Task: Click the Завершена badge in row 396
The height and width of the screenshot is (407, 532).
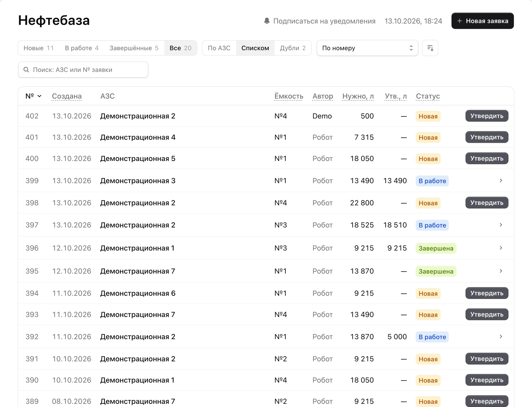Action: pos(436,248)
